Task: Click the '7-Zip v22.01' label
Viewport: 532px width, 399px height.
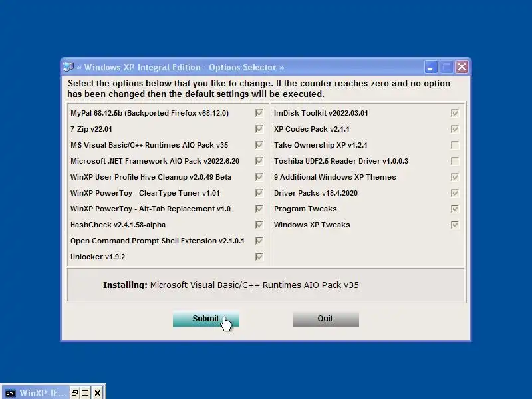Action: click(x=91, y=129)
